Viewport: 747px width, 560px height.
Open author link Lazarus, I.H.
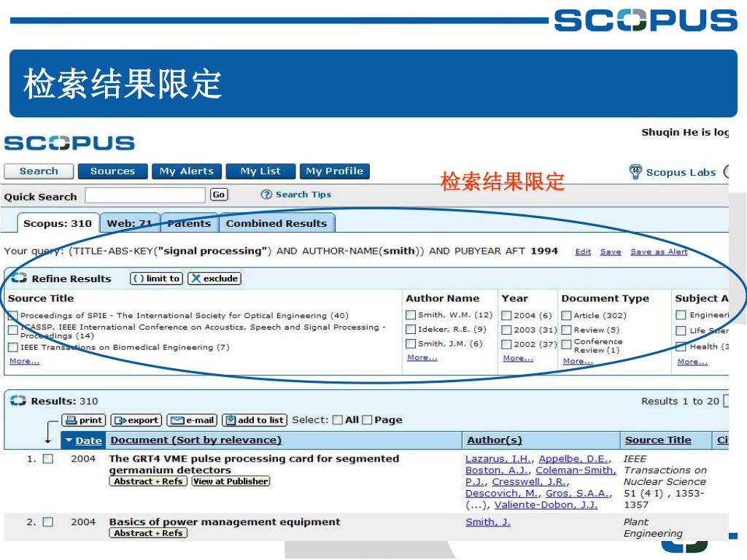coord(498,459)
